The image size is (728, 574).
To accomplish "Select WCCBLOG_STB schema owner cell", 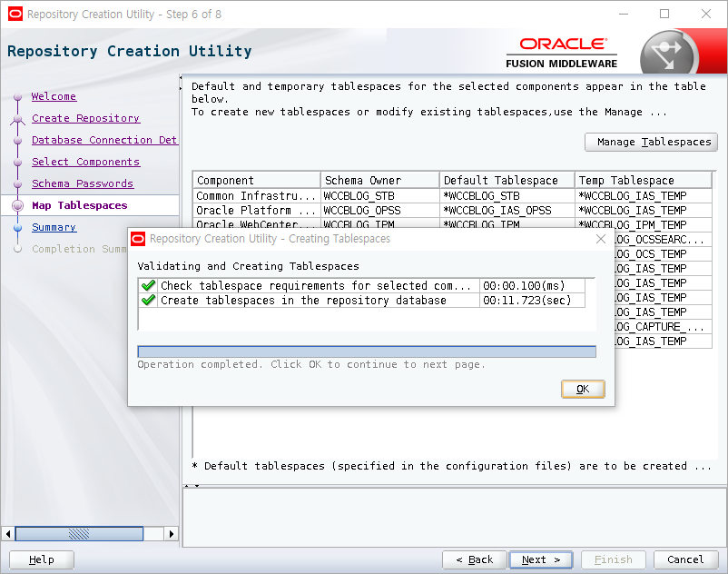I will (379, 196).
